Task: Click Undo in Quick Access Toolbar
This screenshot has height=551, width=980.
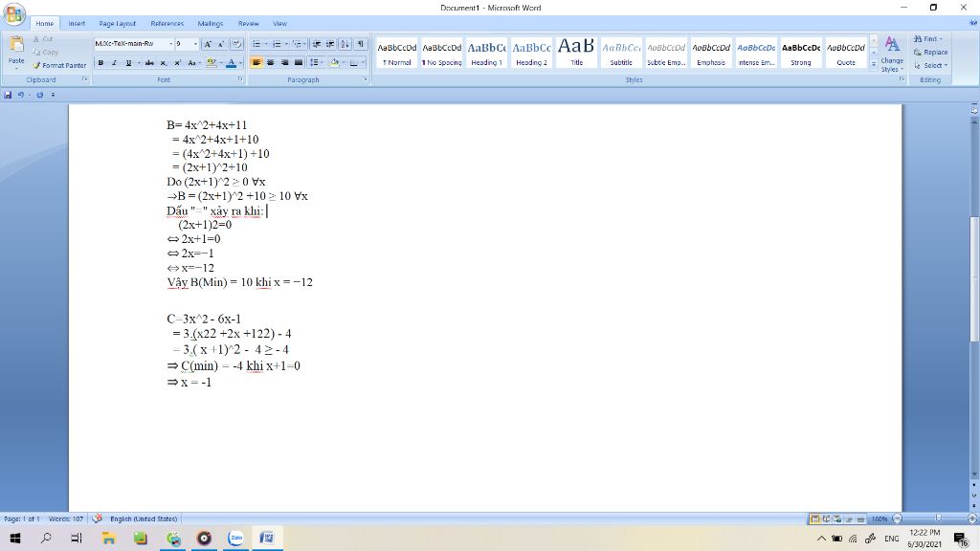Action: pyautogui.click(x=21, y=95)
